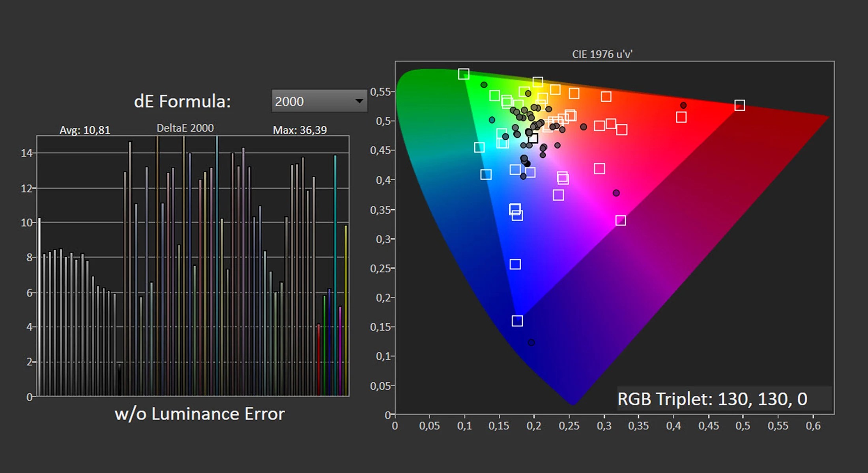868x473 pixels.
Task: Click the measured red dot near red primary
Action: click(683, 105)
